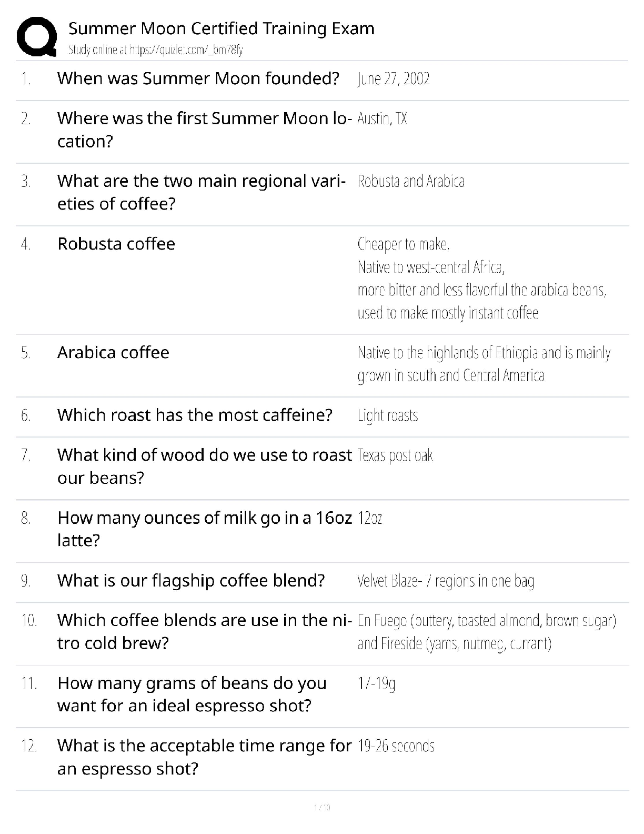Click the question about most caffeine roast
Image resolution: width=644 pixels, height=834 pixels.
(x=195, y=415)
